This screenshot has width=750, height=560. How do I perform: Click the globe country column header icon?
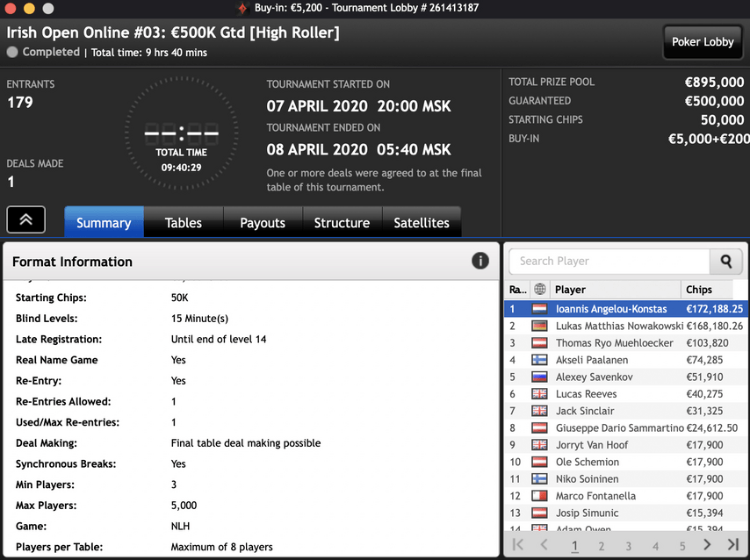(540, 290)
